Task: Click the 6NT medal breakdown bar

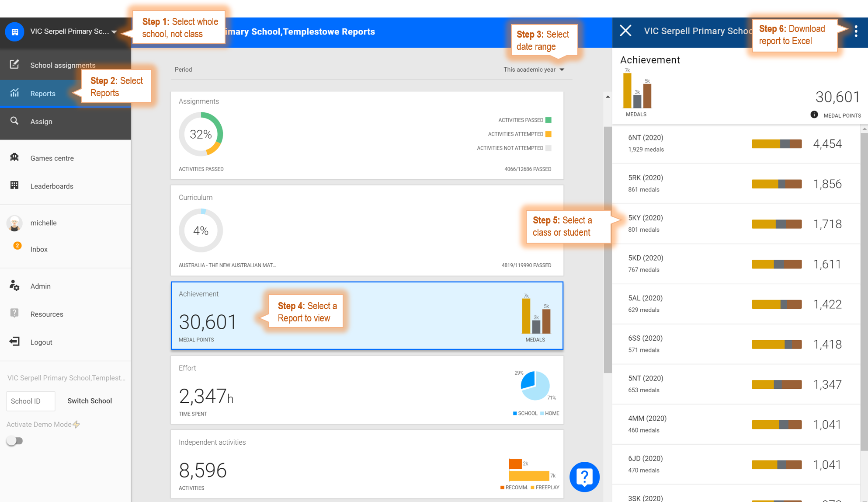Action: point(777,144)
